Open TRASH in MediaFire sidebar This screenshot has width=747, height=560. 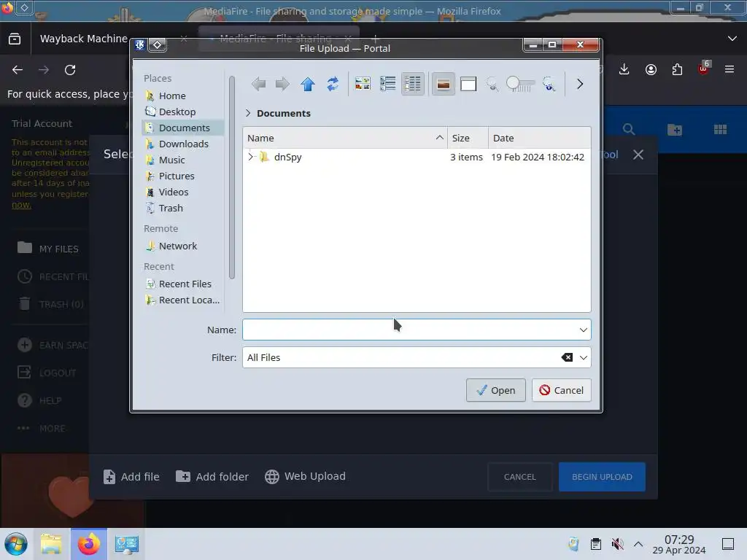(50, 304)
